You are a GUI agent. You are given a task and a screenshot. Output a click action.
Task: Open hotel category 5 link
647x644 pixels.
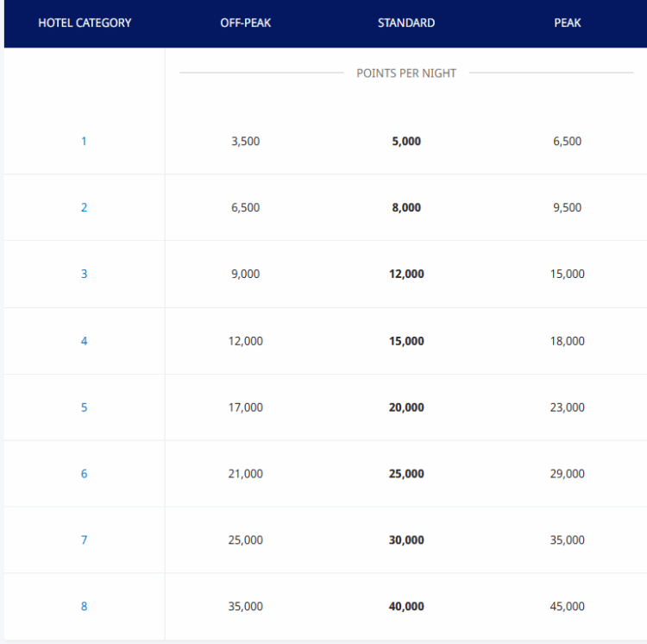[84, 407]
